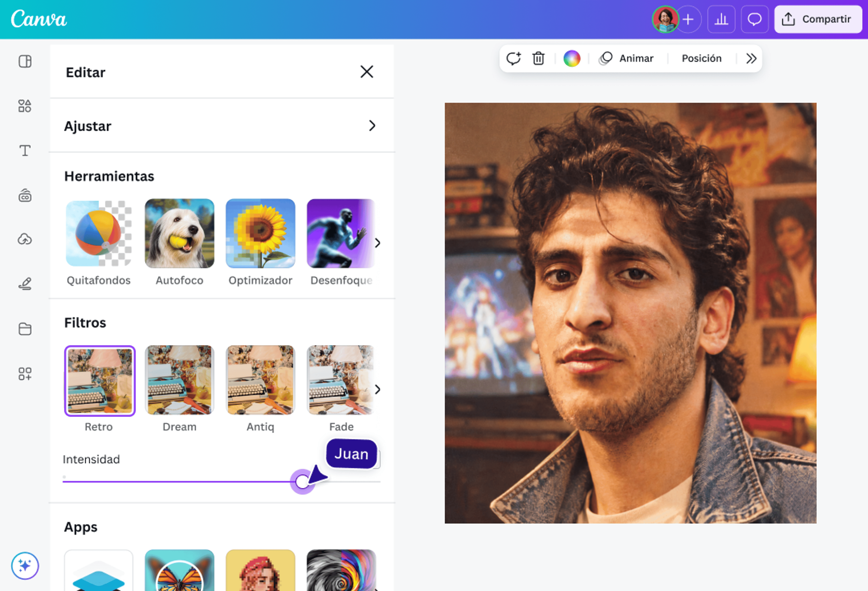This screenshot has height=591, width=868.
Task: Select the Text tool in sidebar
Action: pos(25,150)
